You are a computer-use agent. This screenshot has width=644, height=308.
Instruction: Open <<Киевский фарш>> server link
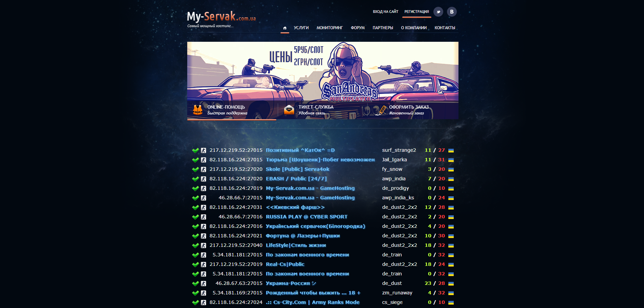[295, 207]
